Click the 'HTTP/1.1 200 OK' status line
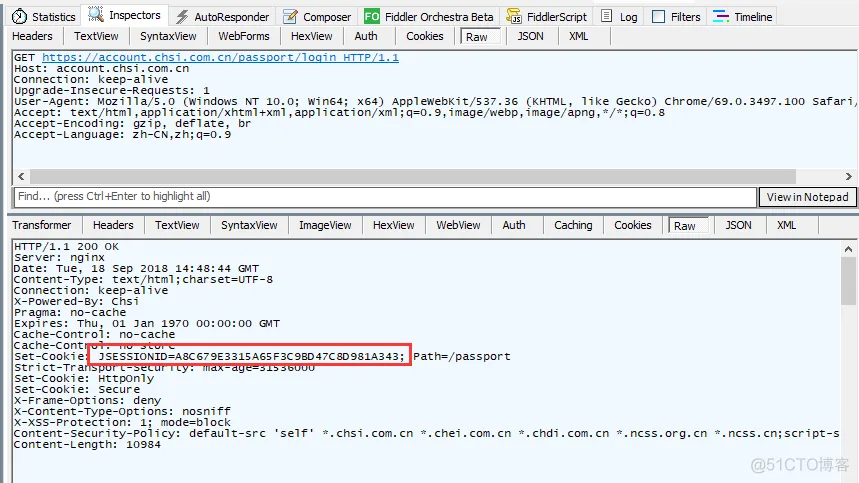The width and height of the screenshot is (859, 483). pyautogui.click(x=66, y=246)
